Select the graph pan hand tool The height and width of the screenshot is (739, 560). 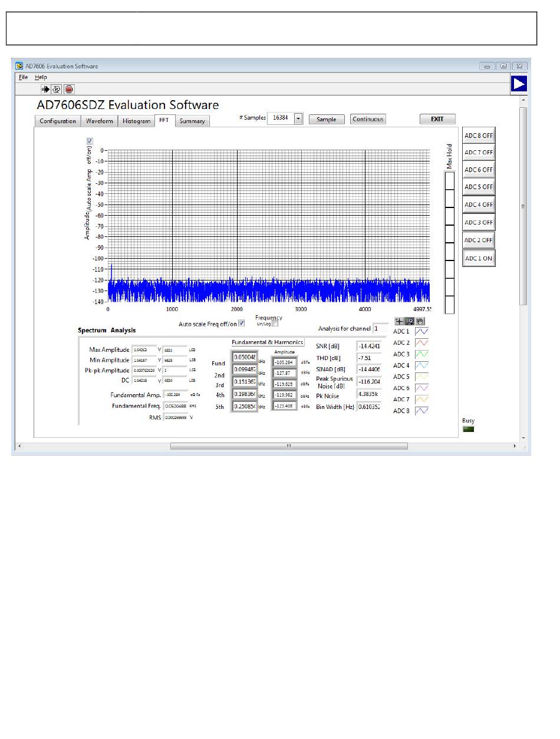click(420, 321)
